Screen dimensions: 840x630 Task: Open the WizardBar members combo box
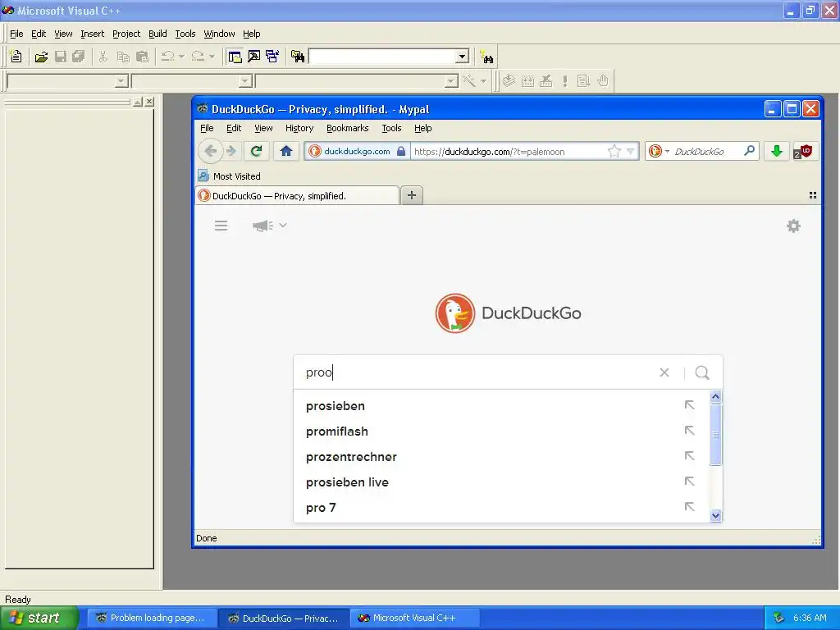click(451, 81)
